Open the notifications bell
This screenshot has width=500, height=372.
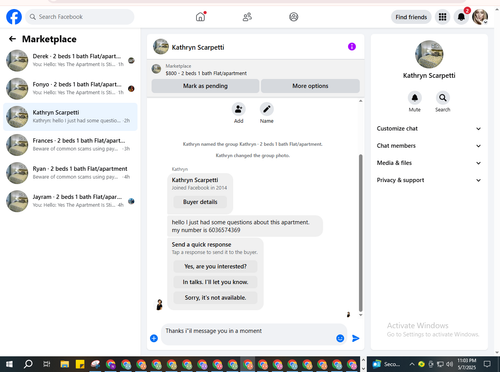pos(461,17)
